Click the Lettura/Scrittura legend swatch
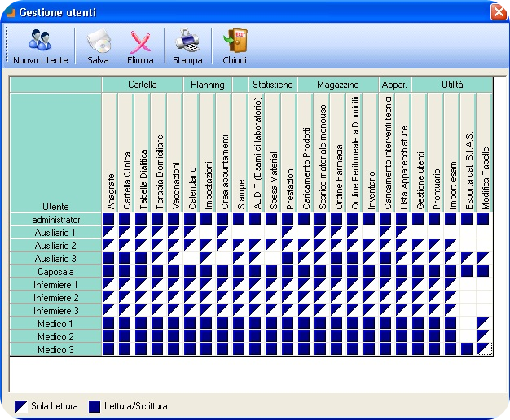The image size is (510, 420). coord(95,407)
